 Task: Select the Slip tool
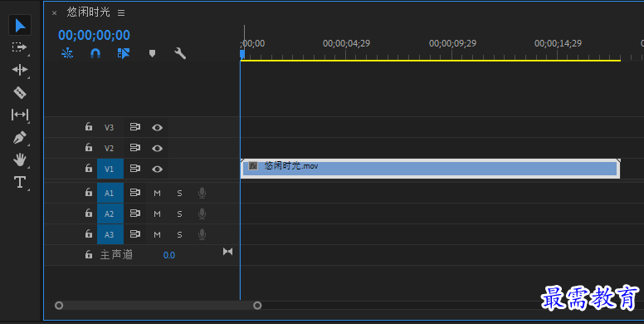point(20,115)
